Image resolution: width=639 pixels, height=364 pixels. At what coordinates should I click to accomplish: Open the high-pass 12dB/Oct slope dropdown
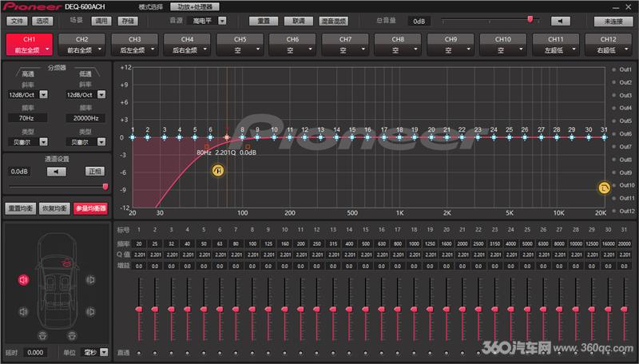[44, 94]
